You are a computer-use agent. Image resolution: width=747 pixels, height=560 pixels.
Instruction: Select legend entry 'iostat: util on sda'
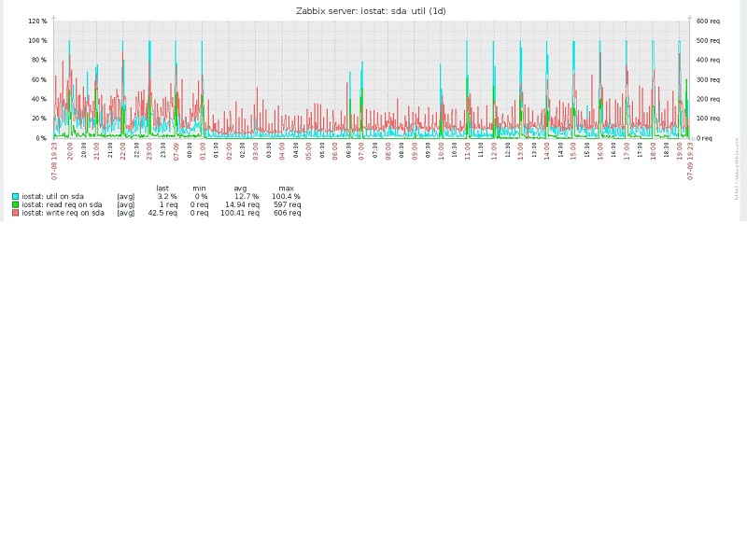point(53,196)
